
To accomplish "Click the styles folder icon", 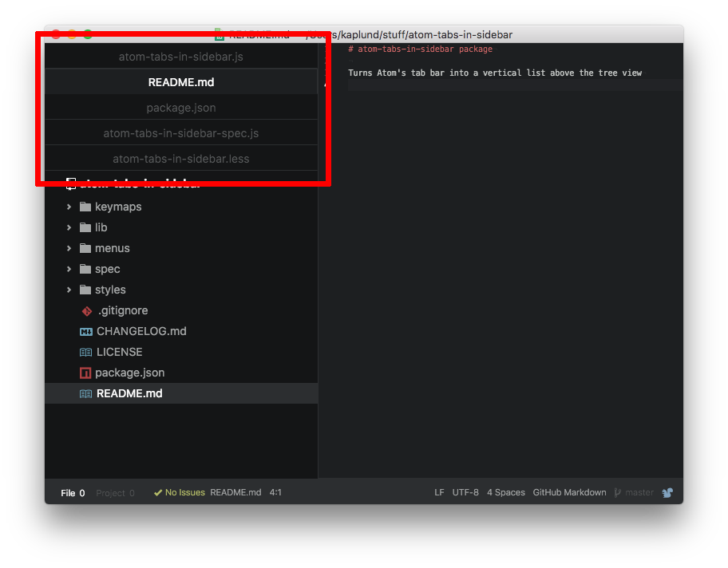I will click(85, 290).
